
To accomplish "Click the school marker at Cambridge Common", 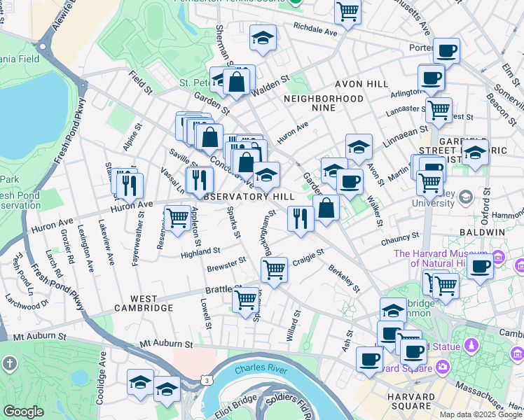I will [x=393, y=312].
